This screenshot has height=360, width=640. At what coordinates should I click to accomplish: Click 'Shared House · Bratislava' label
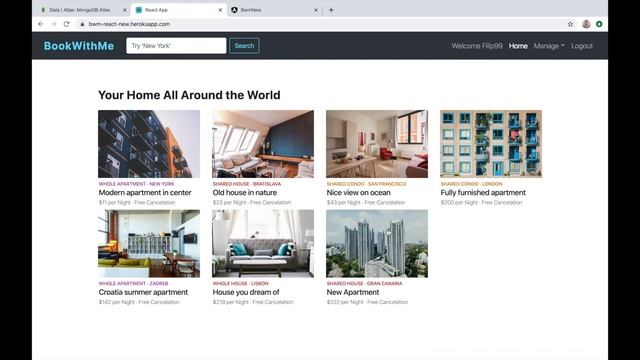[247, 184]
